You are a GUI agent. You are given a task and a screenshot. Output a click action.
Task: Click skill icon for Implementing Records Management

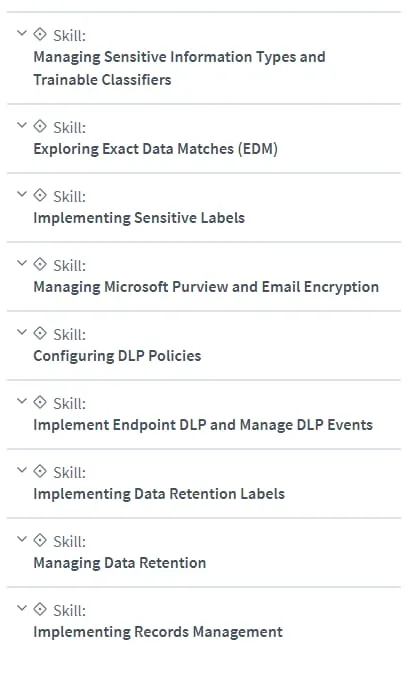pyautogui.click(x=40, y=609)
